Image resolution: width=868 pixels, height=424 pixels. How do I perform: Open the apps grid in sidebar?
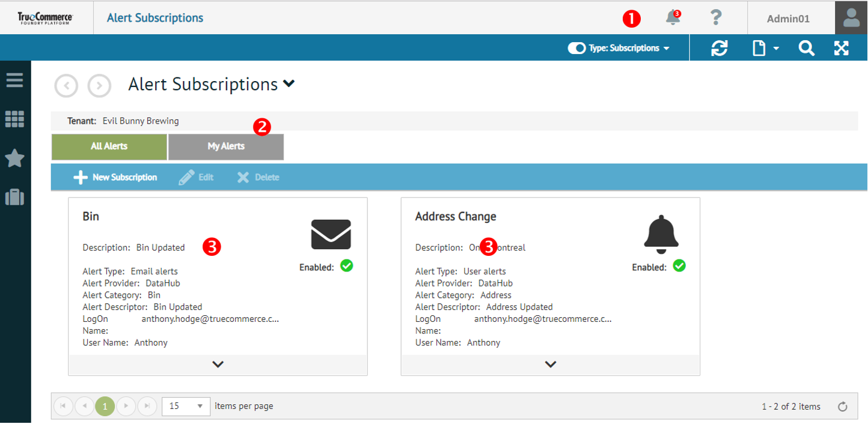pos(14,119)
